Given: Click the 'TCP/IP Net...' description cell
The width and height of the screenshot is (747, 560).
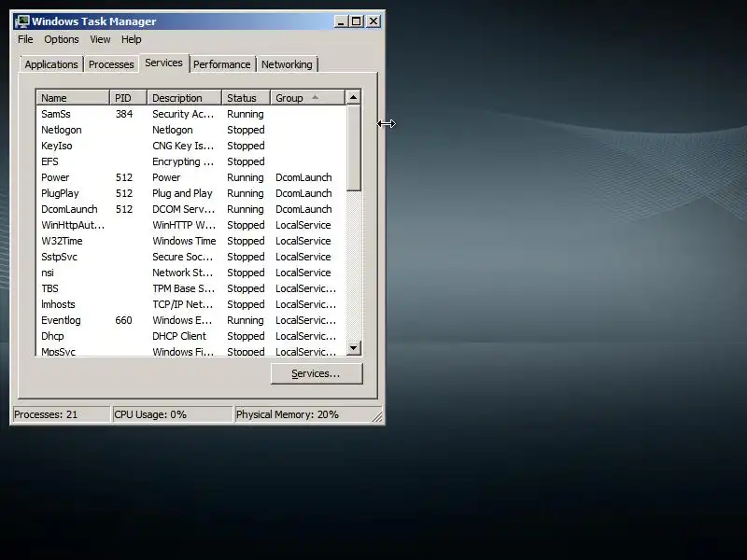Looking at the screenshot, I should [x=182, y=304].
